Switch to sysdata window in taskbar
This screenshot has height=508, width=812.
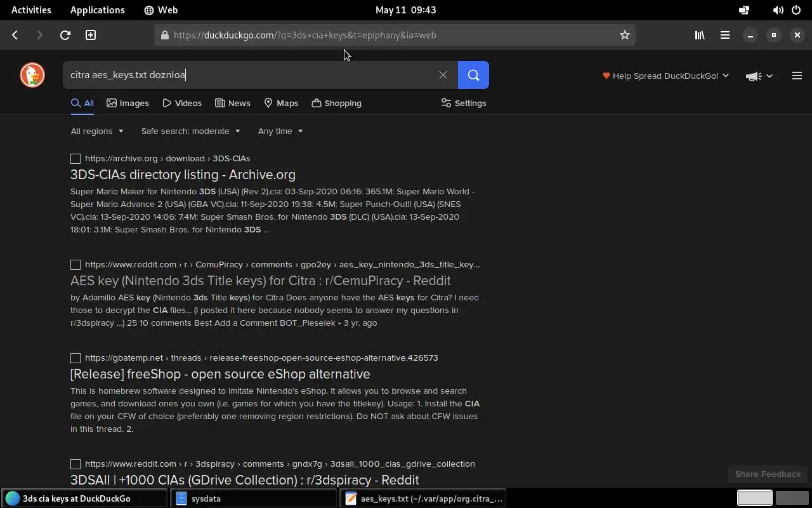coord(254,498)
